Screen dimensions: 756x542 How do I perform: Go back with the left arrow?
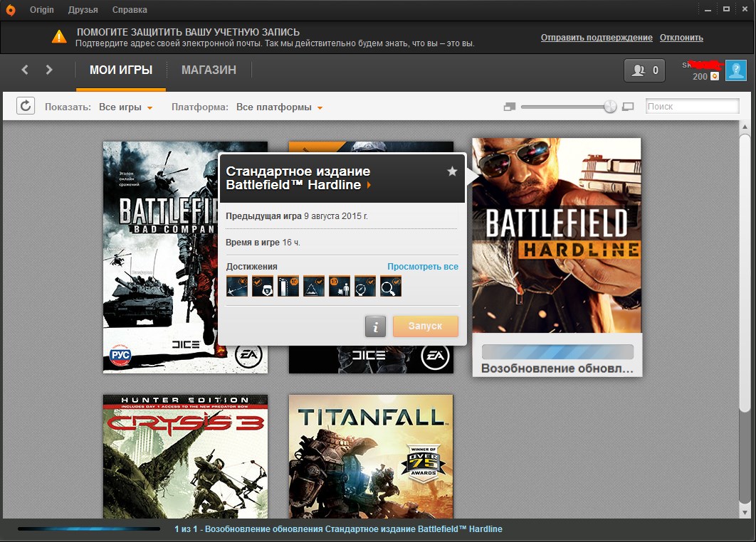tap(25, 70)
